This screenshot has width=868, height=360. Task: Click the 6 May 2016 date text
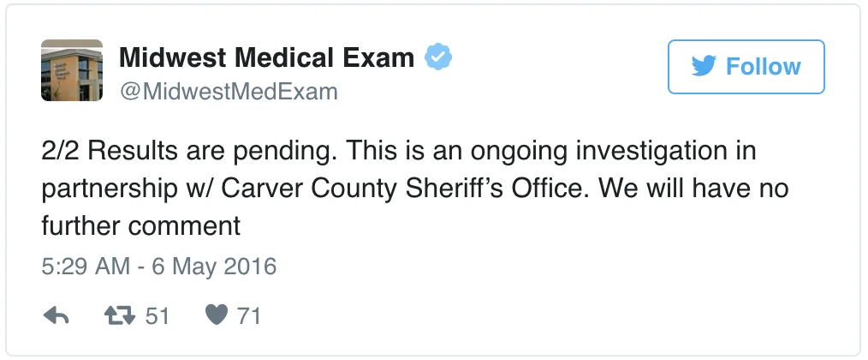click(214, 267)
